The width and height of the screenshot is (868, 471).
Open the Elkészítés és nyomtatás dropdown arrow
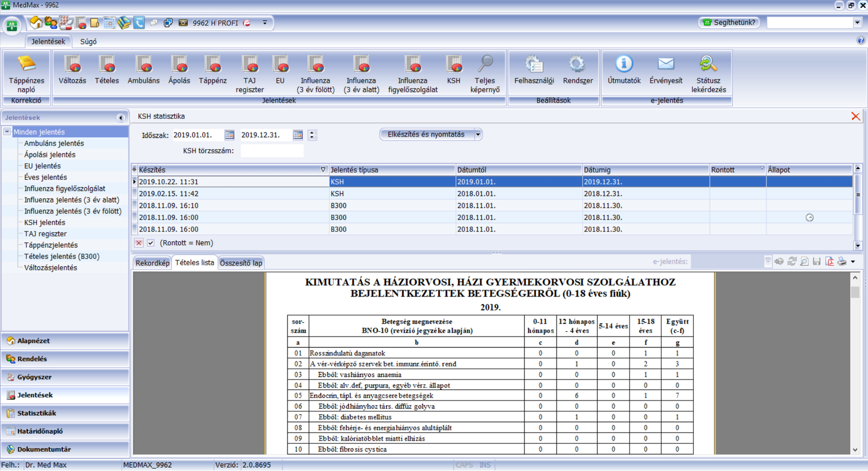478,135
